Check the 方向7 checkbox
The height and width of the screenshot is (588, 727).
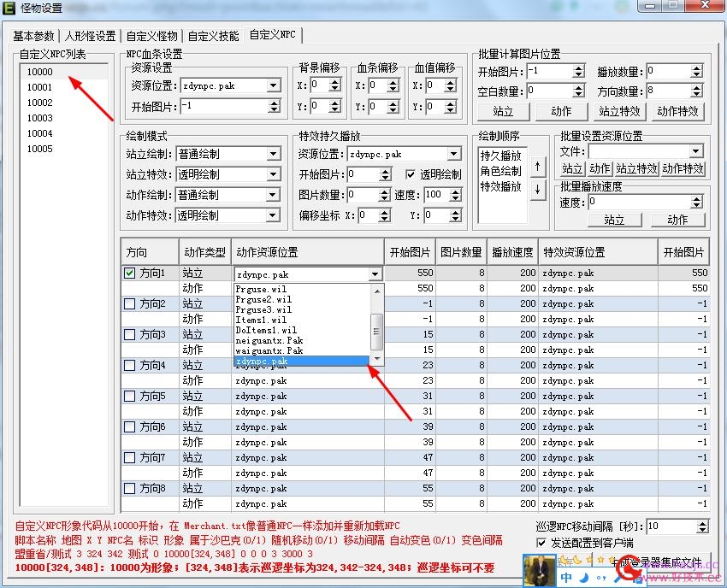click(x=130, y=458)
